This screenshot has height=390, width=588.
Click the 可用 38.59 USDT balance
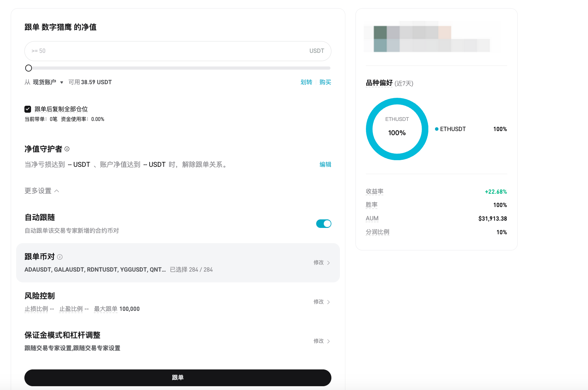point(90,82)
